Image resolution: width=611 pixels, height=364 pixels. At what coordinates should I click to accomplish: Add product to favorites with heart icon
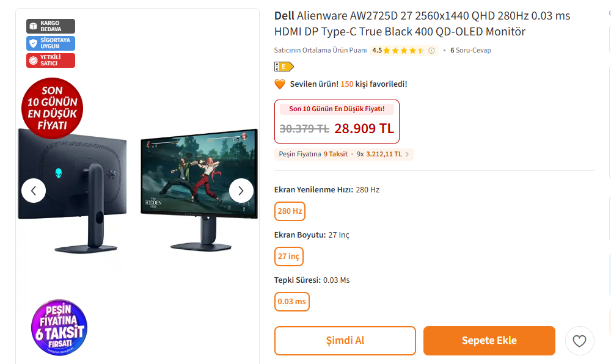(579, 341)
